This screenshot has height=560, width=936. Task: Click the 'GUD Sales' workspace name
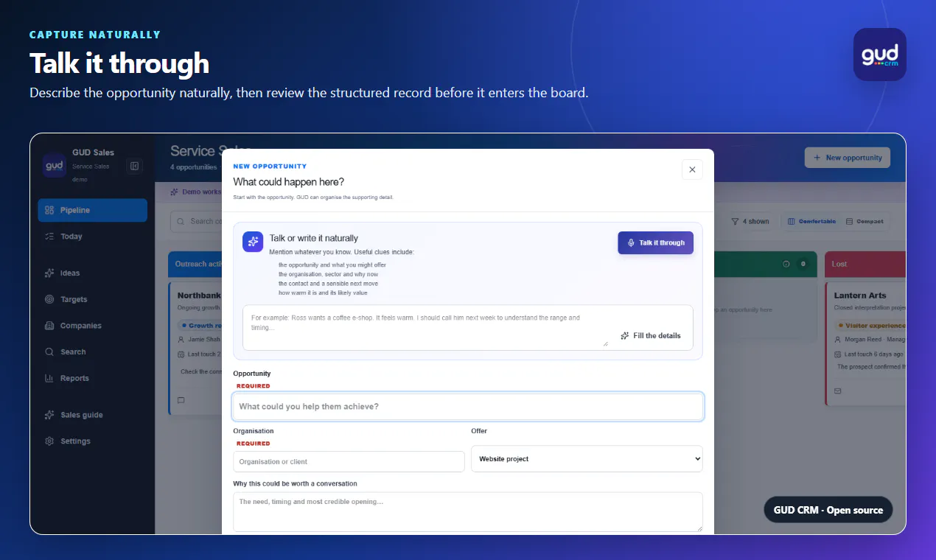pos(93,153)
